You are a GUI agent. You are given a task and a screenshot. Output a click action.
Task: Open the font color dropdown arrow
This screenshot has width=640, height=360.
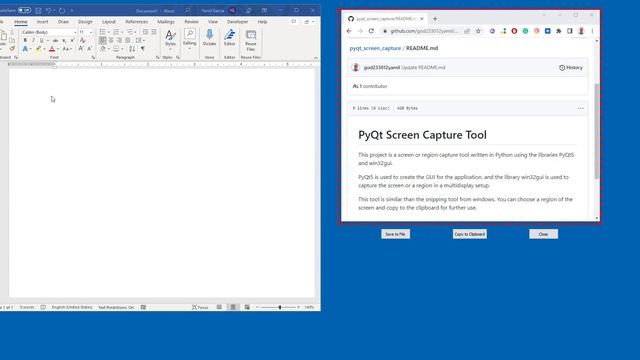pos(58,49)
